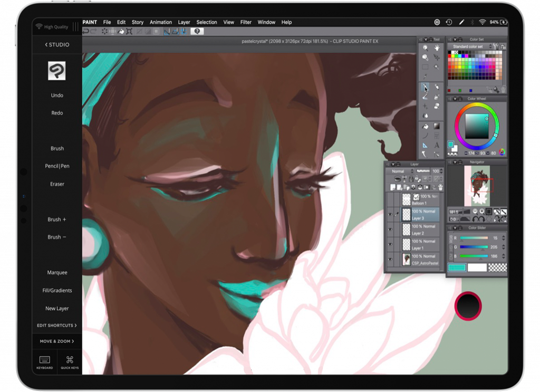
Task: Click the saturation square in Color Wheel
Action: (x=477, y=126)
